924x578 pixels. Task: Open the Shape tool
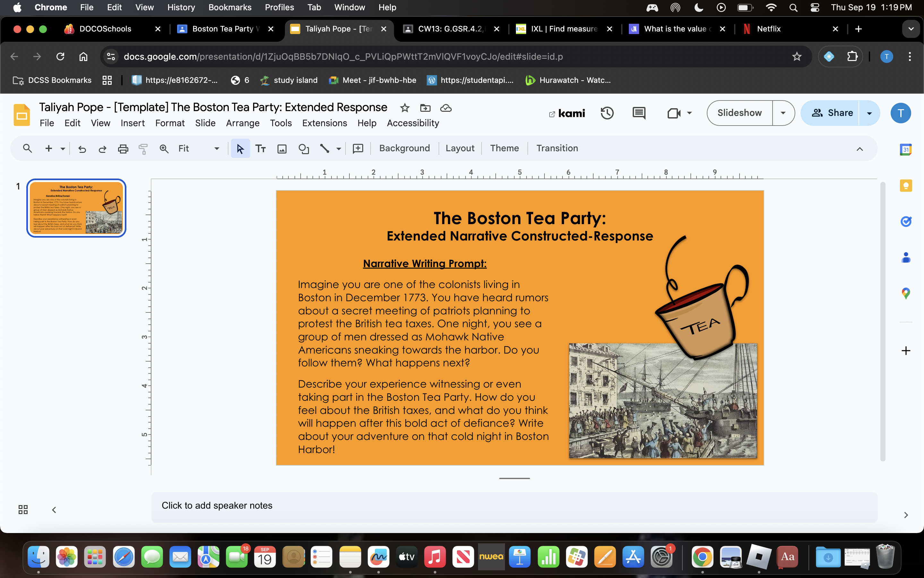(304, 148)
